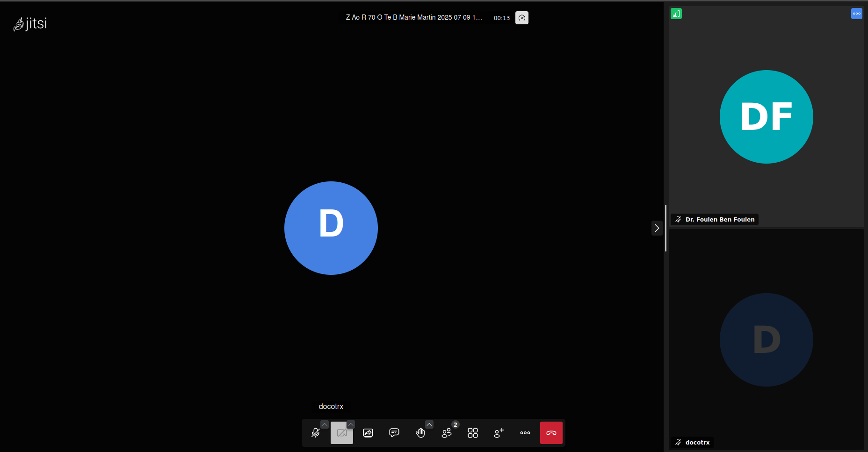Collapse the filmstrip with arrow
This screenshot has height=452, width=868.
pyautogui.click(x=657, y=228)
